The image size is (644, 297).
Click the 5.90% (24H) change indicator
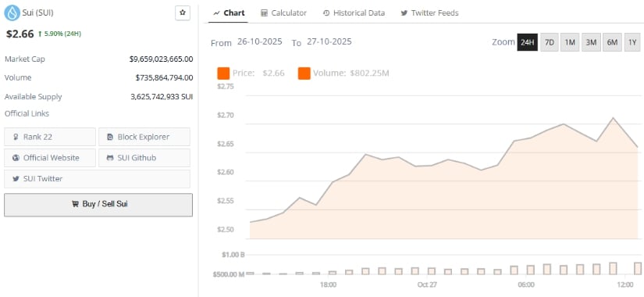[59, 34]
